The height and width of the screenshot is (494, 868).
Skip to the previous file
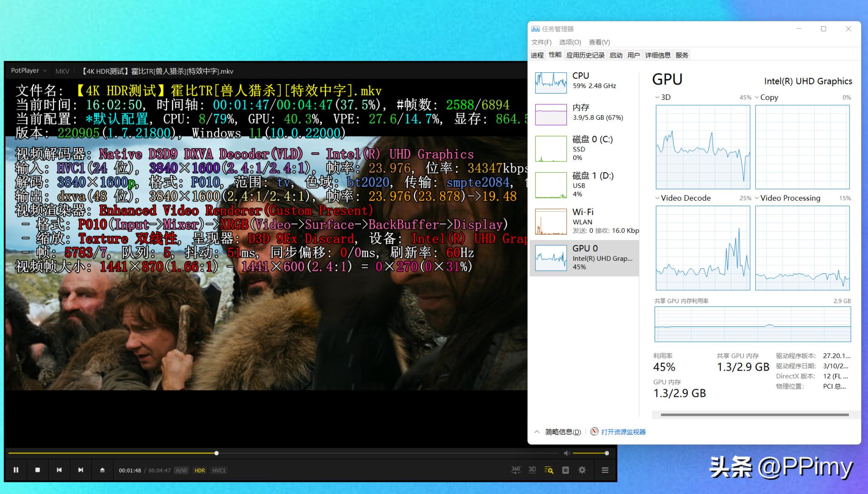(59, 470)
